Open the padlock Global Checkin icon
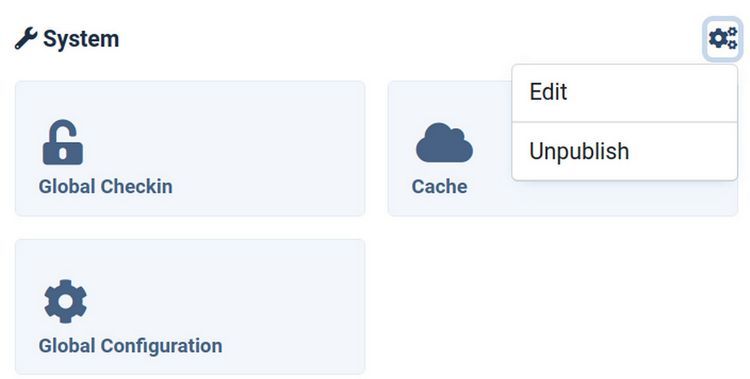 pos(63,142)
